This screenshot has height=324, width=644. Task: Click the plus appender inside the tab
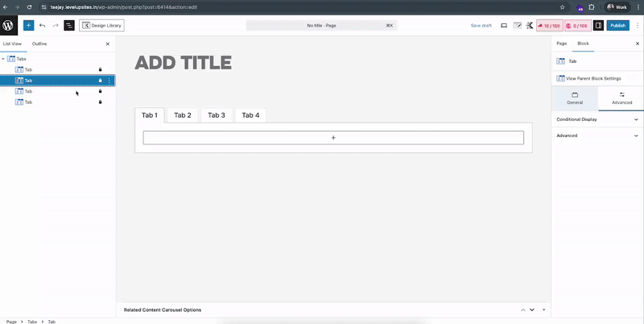[x=333, y=138]
